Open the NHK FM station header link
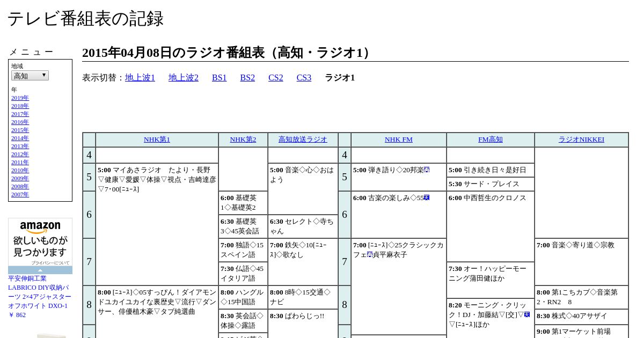Viewport: 644px width, 338px height. tap(399, 139)
